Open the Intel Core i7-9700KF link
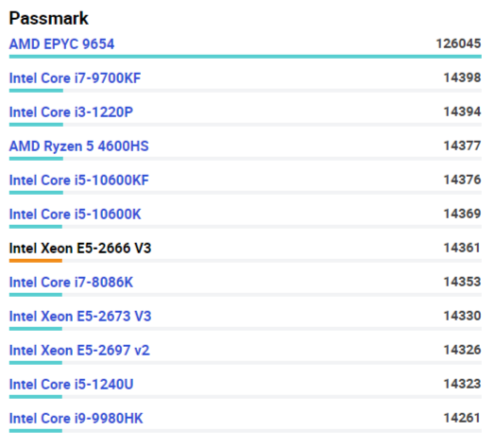Viewport: 495px width, 448px height. tap(75, 78)
